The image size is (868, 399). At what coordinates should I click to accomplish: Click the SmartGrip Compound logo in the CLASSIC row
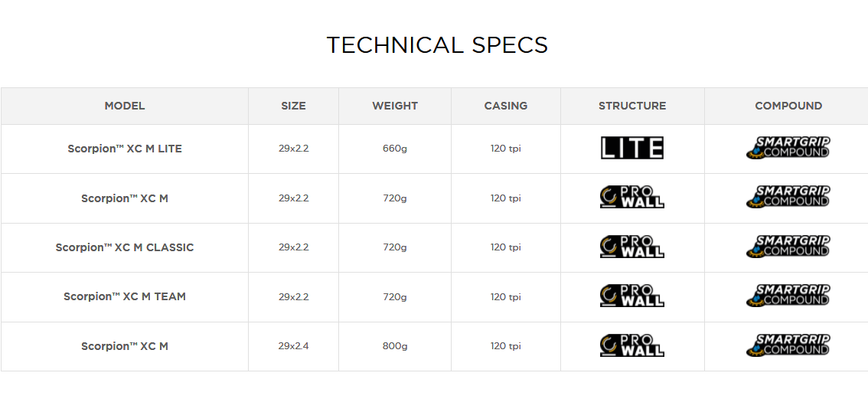[788, 247]
